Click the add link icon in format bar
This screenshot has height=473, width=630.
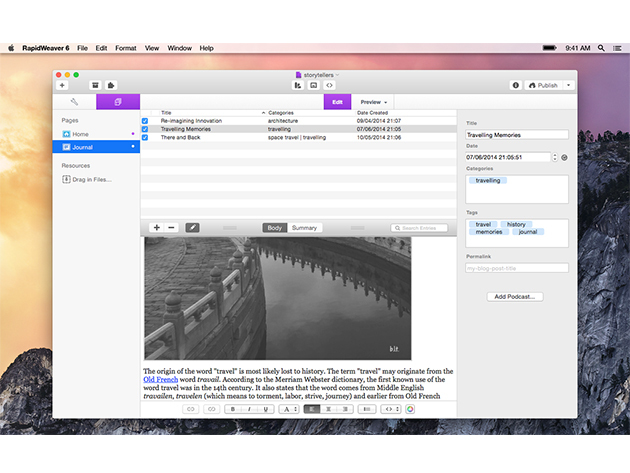click(191, 409)
